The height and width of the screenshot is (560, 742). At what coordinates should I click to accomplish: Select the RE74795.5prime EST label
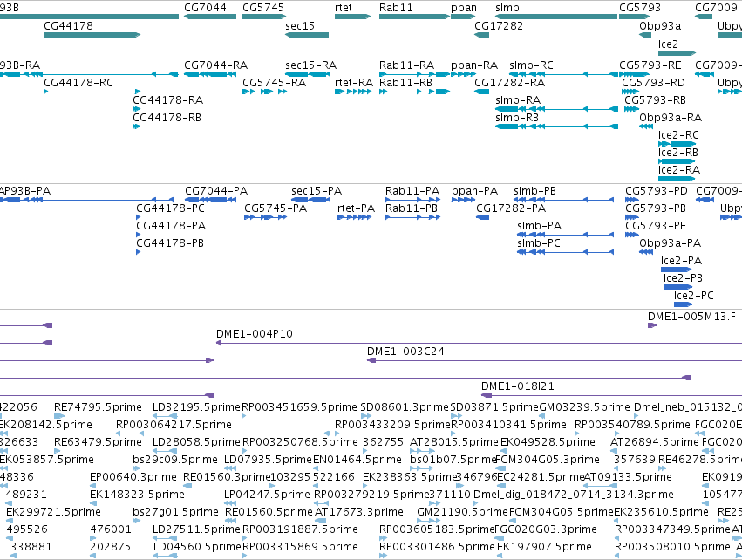(x=98, y=407)
